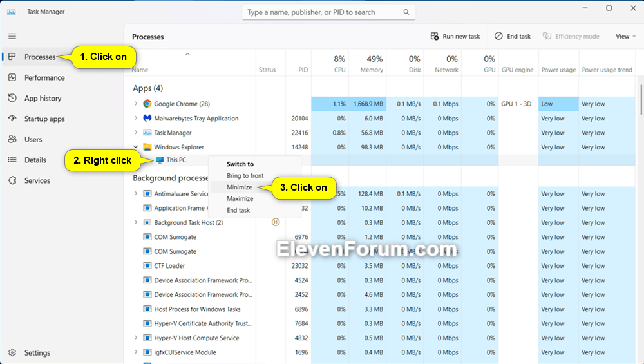Expand Hyper-V Host Compute Service row
This screenshot has height=364, width=644.
click(135, 338)
